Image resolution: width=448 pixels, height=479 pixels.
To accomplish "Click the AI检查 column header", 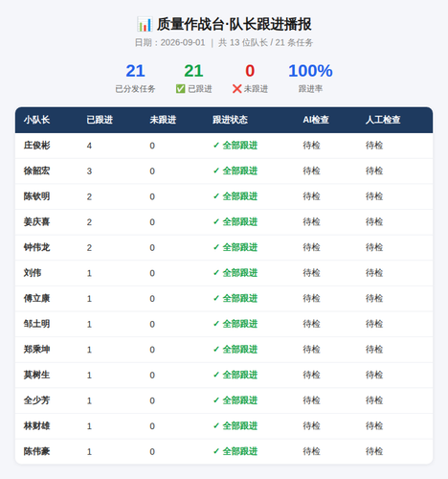I will coord(316,120).
